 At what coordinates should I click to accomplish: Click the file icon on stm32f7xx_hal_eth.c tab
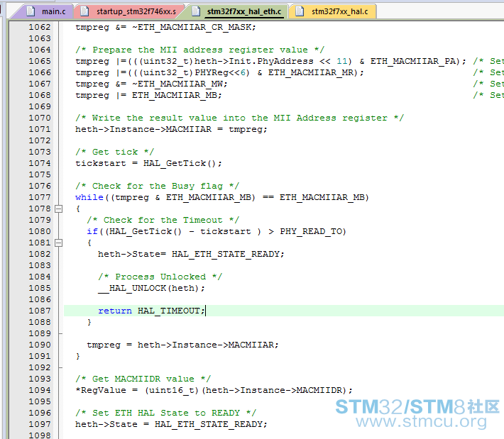point(196,11)
